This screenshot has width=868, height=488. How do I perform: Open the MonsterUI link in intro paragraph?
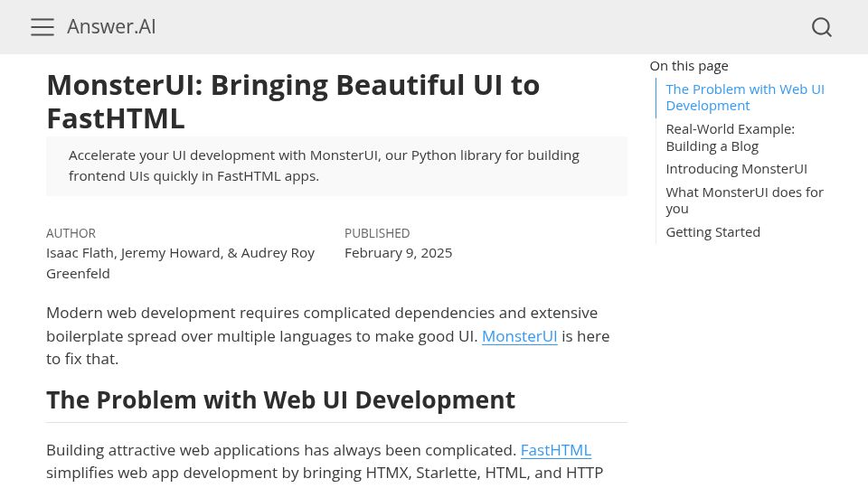tap(519, 336)
